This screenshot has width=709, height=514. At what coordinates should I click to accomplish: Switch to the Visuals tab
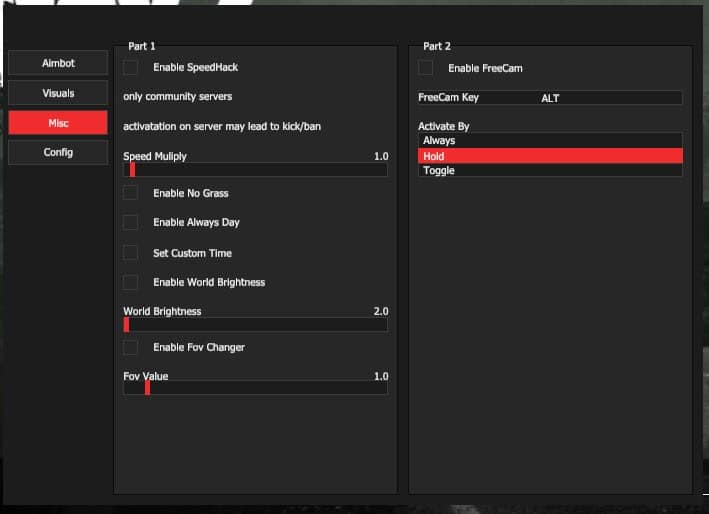(58, 93)
